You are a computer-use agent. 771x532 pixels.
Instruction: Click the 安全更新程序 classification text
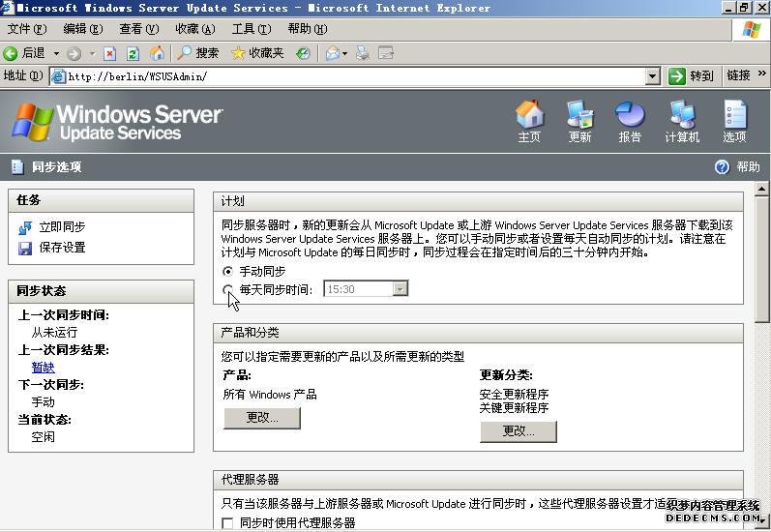515,395
